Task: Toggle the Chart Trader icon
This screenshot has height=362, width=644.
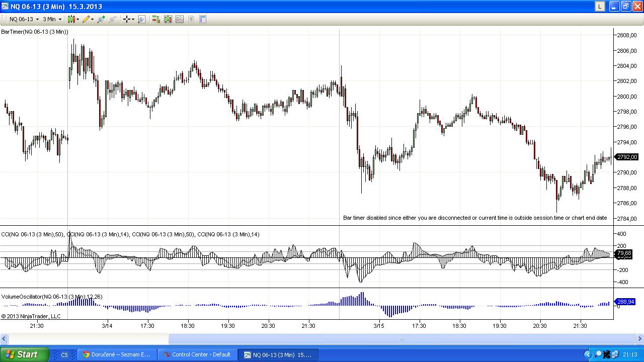Action: click(x=156, y=19)
